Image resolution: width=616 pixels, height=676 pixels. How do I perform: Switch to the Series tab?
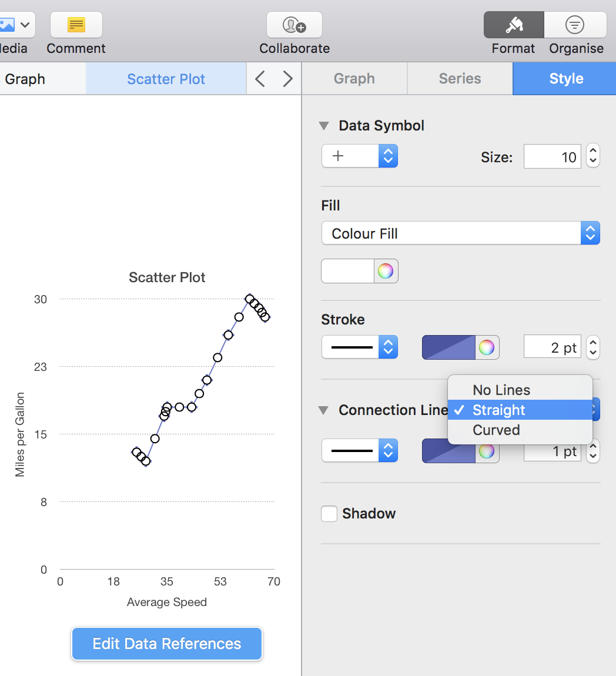(460, 79)
